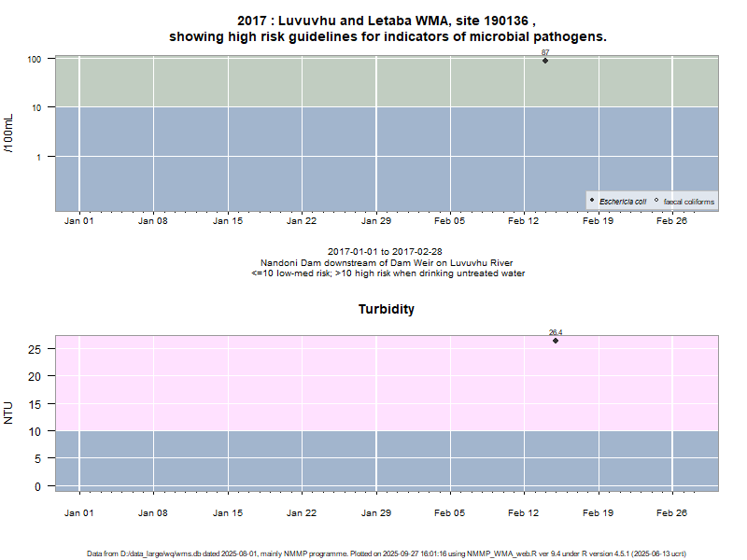
Task: Click the Turbidity chart title
Action: pyautogui.click(x=387, y=309)
